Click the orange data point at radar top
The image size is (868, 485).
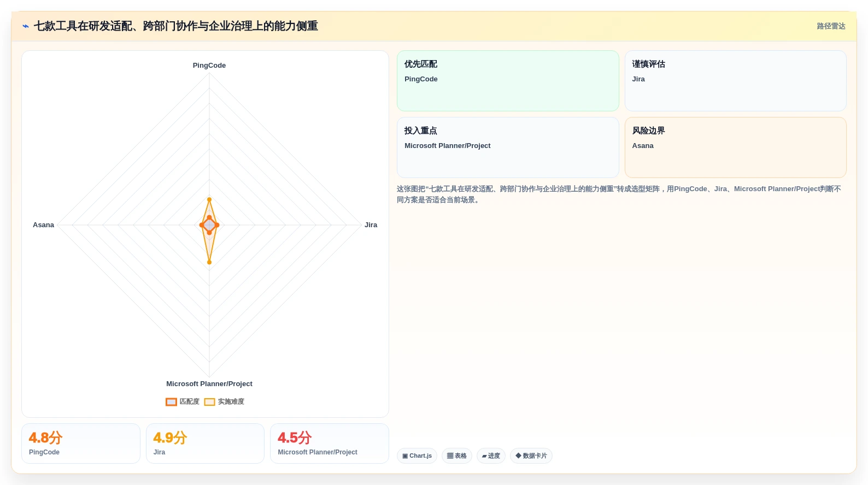pos(209,200)
